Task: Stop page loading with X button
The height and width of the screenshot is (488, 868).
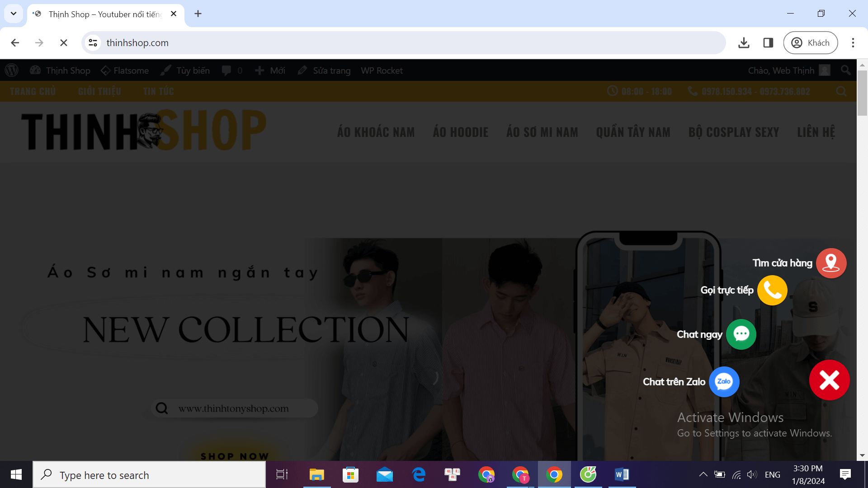Action: click(64, 42)
